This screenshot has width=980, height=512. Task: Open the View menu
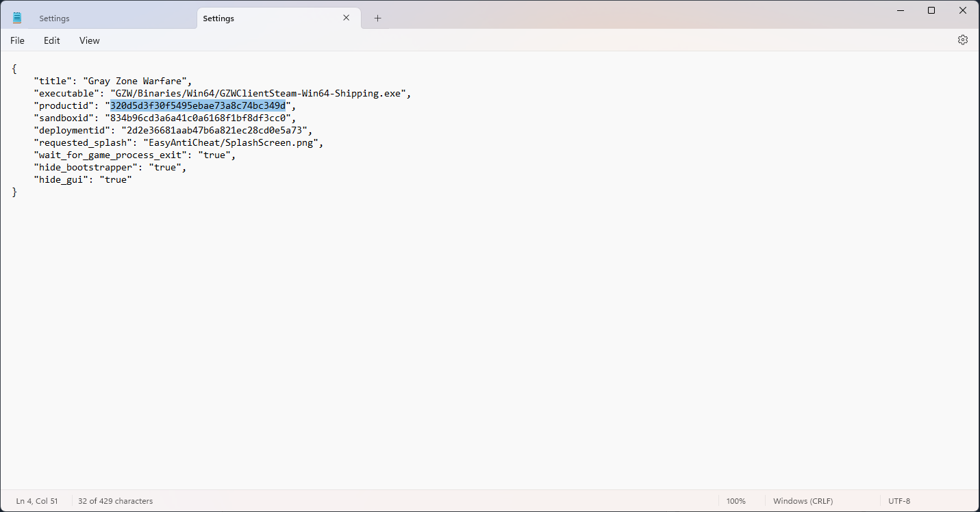[x=90, y=40]
